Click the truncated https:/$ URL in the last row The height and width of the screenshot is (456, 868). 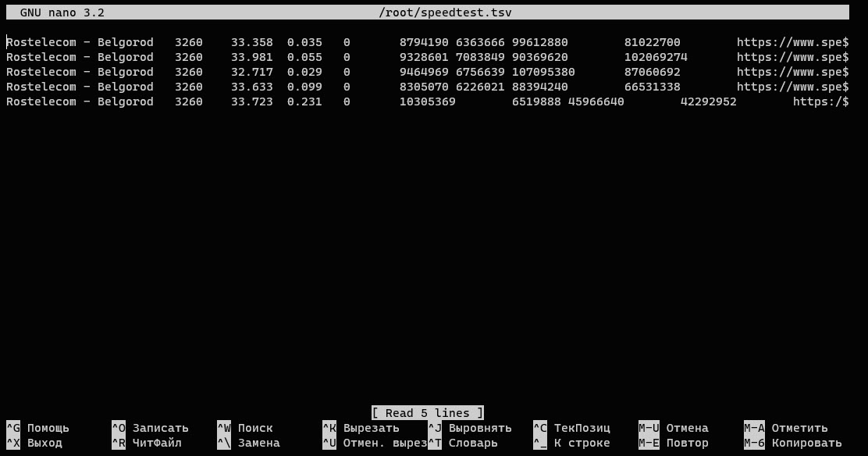coord(821,102)
